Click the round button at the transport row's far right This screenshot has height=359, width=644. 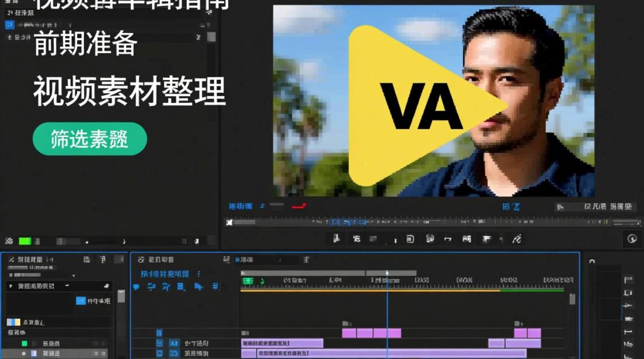pos(632,238)
